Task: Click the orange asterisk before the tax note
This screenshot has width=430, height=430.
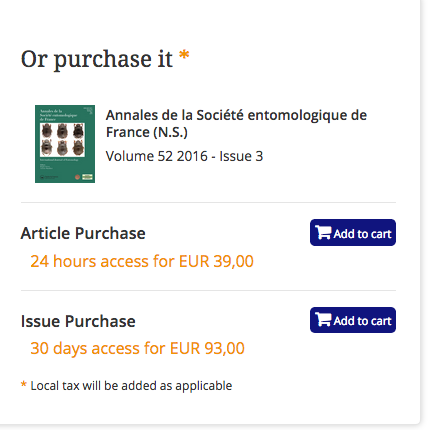Action: tap(24, 384)
